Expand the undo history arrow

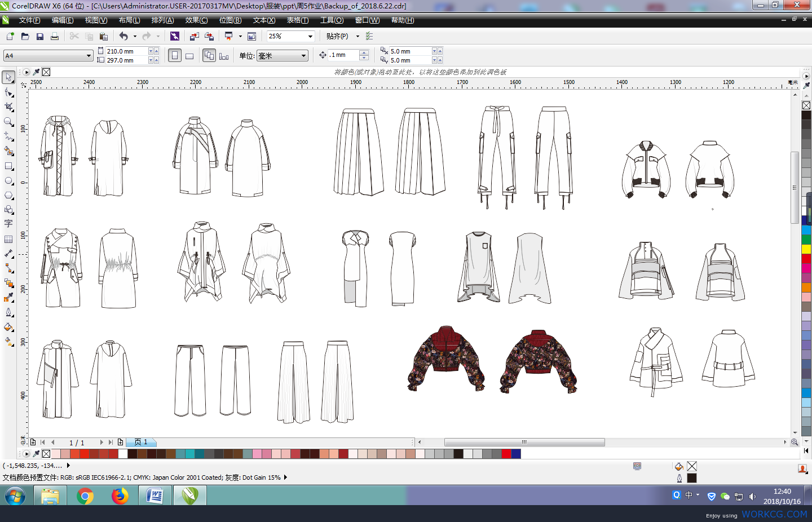(135, 36)
